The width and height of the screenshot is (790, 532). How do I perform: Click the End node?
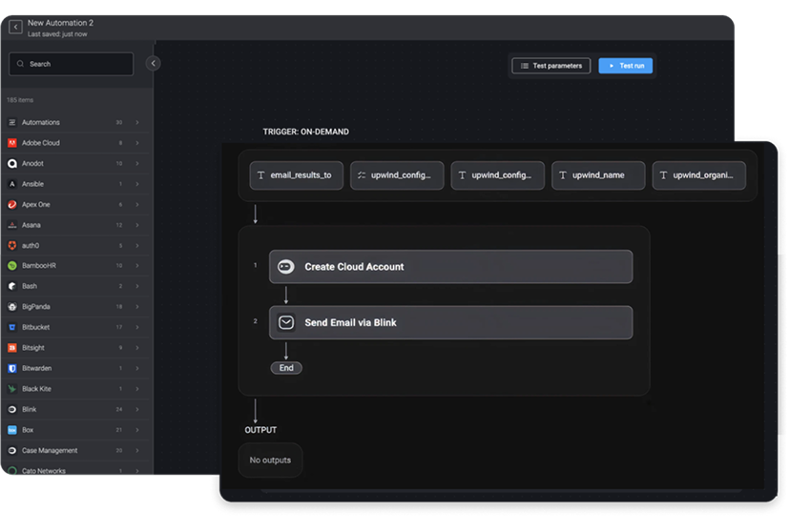(286, 368)
